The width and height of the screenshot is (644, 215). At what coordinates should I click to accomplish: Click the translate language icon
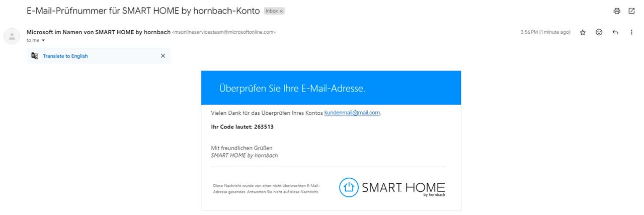(35, 56)
